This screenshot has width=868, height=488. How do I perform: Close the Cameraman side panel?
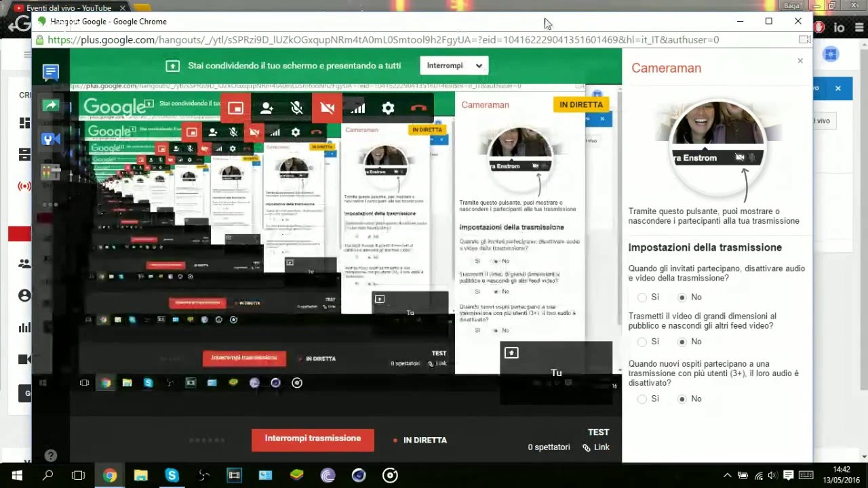tap(800, 61)
